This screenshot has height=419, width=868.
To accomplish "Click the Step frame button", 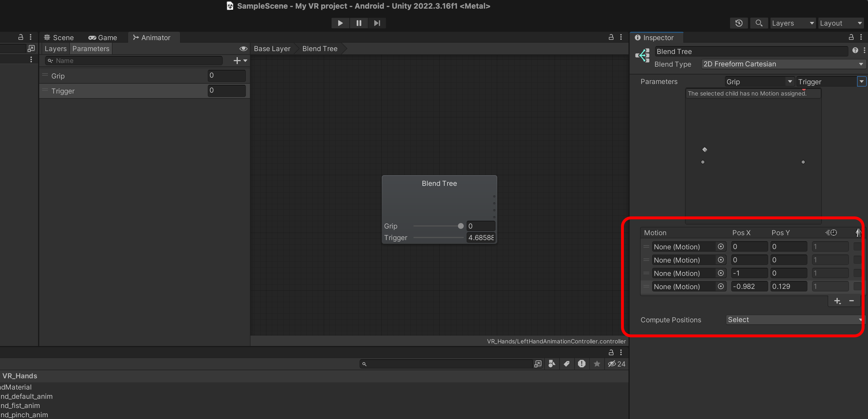I will (x=377, y=23).
